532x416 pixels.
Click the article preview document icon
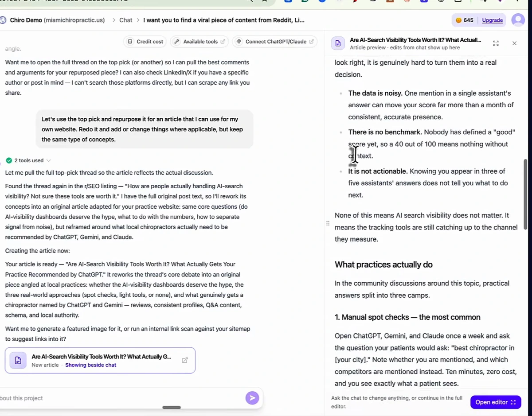[338, 43]
